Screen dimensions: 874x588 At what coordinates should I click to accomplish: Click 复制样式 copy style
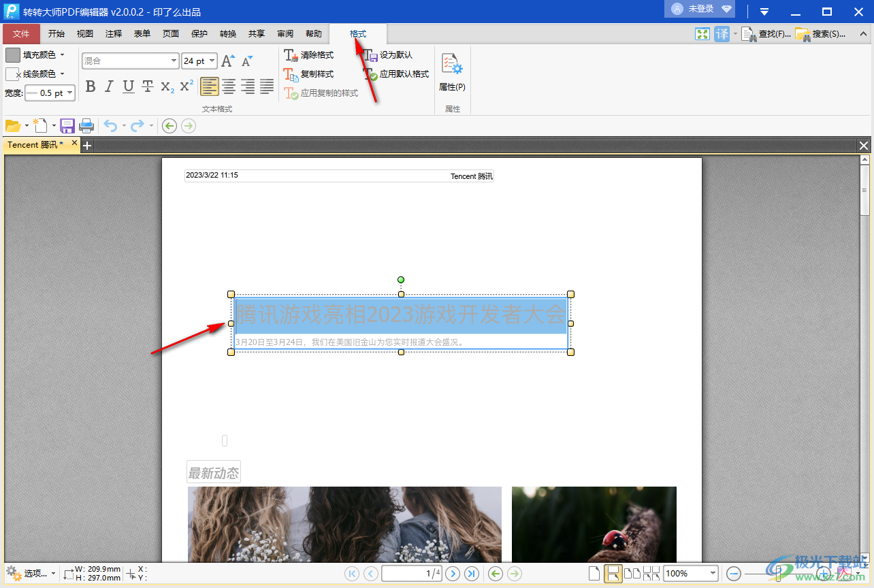pyautogui.click(x=309, y=73)
